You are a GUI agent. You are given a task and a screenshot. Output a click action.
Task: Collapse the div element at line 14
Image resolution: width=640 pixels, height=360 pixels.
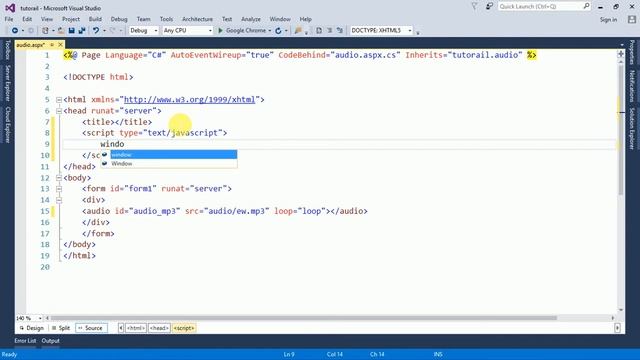(x=59, y=200)
